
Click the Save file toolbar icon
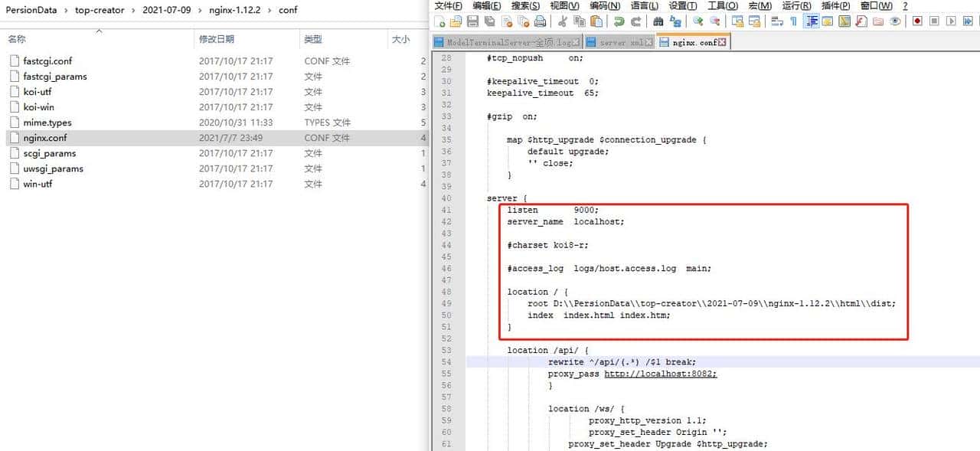pos(472,21)
